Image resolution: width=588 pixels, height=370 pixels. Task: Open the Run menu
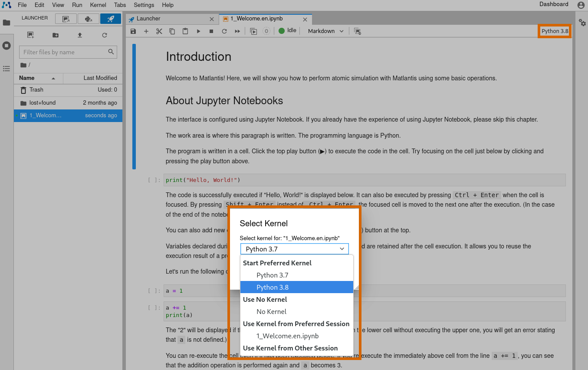77,5
